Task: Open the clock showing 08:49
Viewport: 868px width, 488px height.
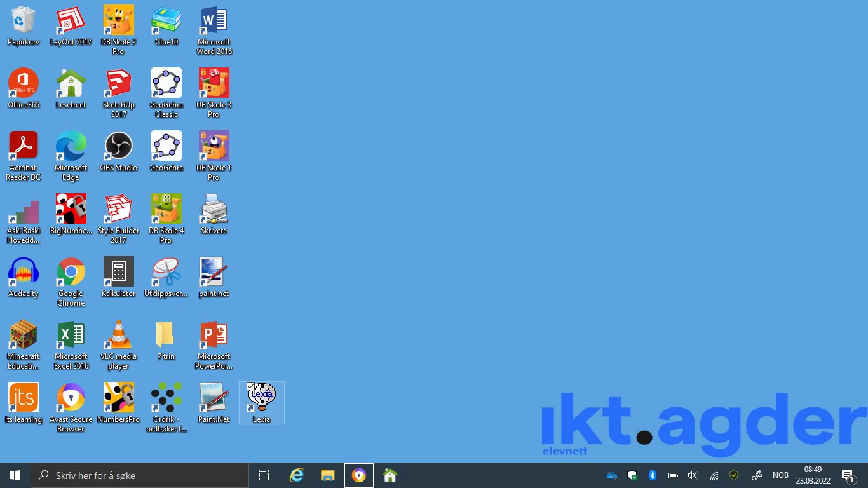Action: [813, 475]
